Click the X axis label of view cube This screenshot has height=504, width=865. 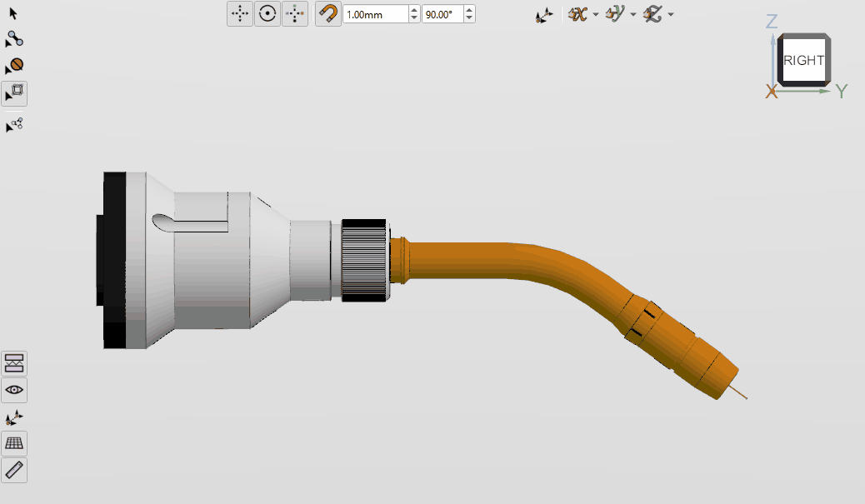[x=771, y=92]
